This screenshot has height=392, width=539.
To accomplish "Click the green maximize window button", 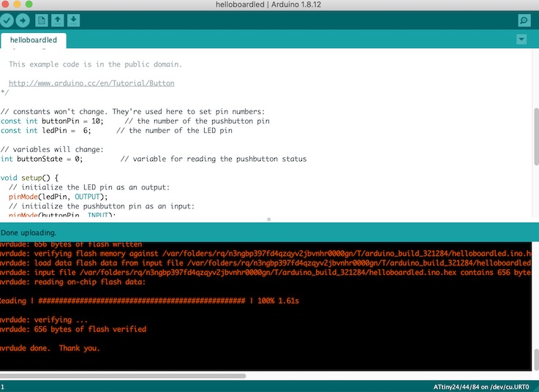I will click(x=29, y=4).
